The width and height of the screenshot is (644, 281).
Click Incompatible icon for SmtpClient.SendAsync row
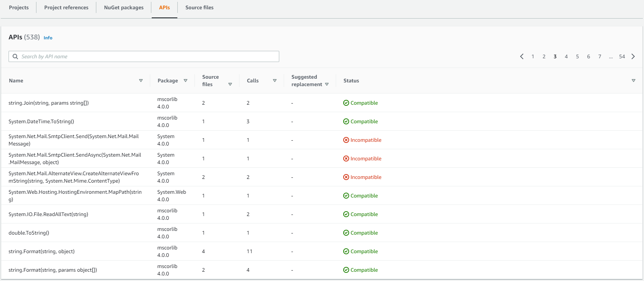pyautogui.click(x=346, y=159)
